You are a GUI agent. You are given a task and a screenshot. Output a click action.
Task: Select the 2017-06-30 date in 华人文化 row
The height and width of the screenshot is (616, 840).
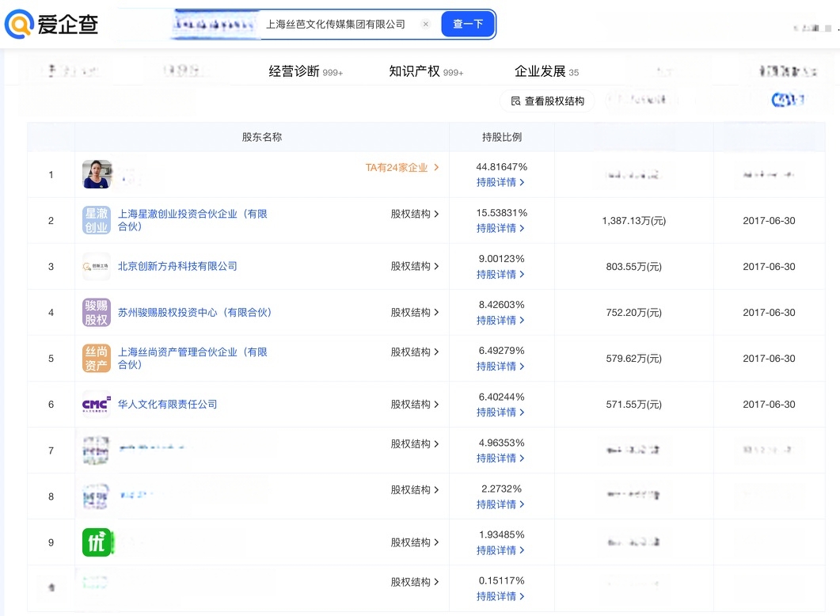(769, 405)
